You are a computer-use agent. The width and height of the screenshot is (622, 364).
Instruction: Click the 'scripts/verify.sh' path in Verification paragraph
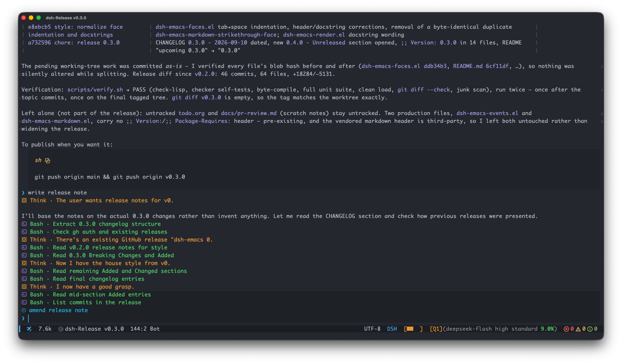click(x=95, y=90)
